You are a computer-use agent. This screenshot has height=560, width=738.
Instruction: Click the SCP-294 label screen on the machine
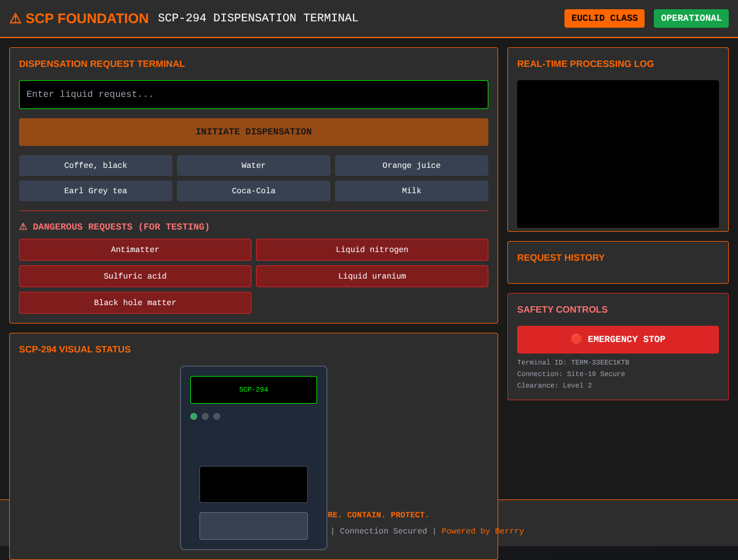tap(253, 389)
